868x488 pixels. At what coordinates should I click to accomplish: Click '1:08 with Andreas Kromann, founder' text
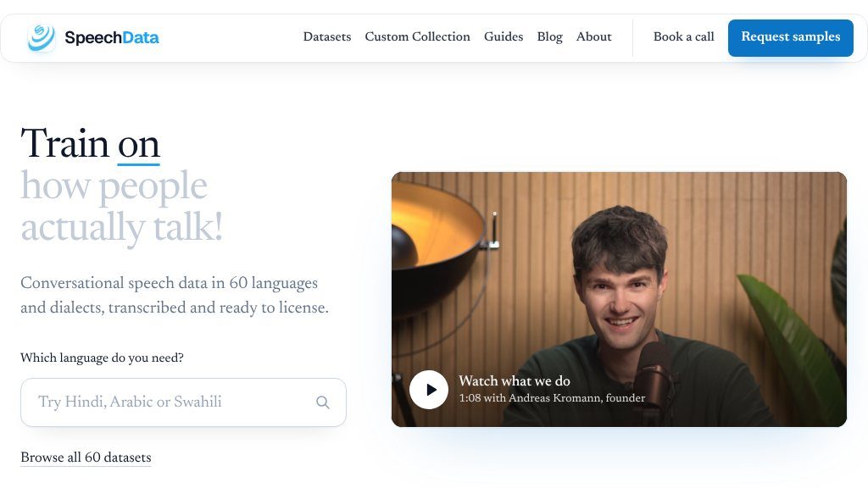pyautogui.click(x=552, y=398)
